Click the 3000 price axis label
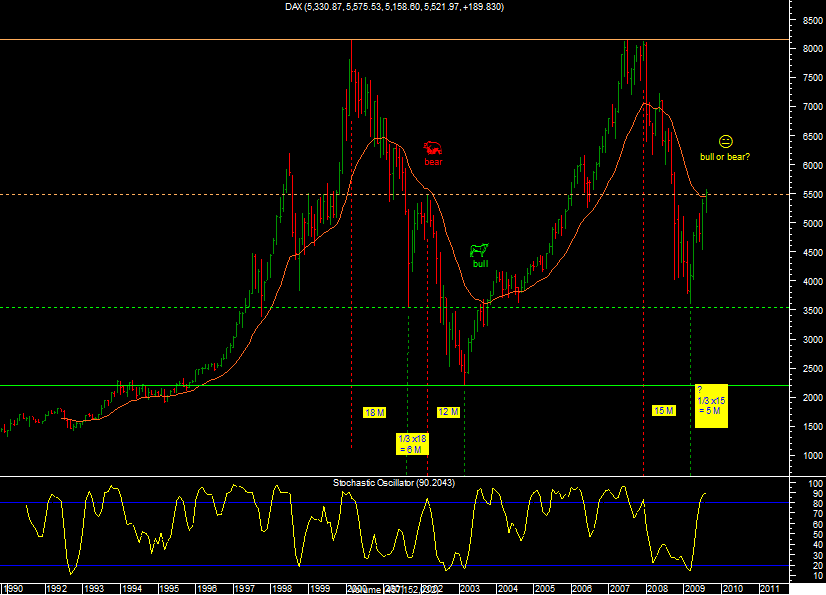 pos(813,340)
